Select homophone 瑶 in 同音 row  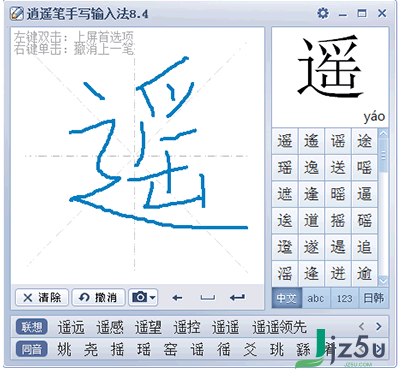144,350
